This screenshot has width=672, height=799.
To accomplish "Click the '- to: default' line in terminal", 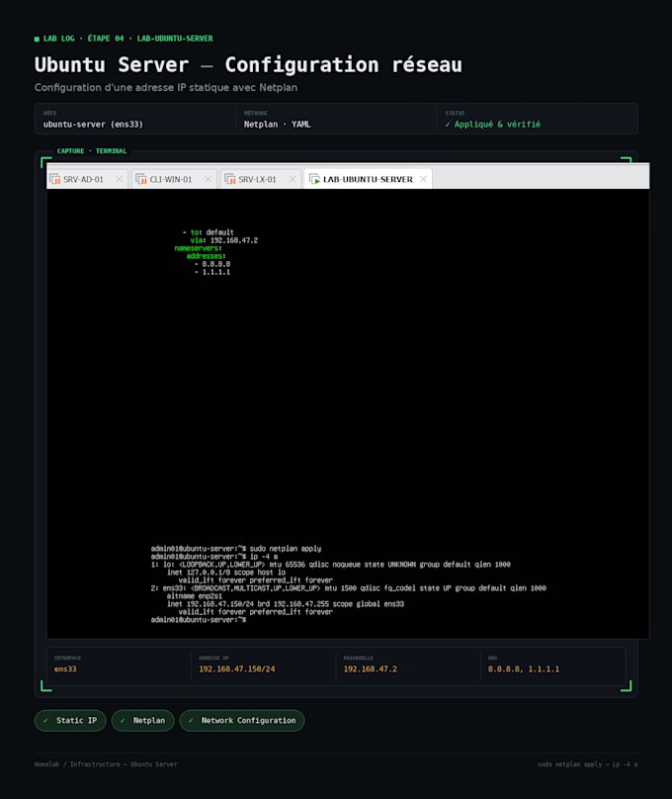I will (x=209, y=232).
